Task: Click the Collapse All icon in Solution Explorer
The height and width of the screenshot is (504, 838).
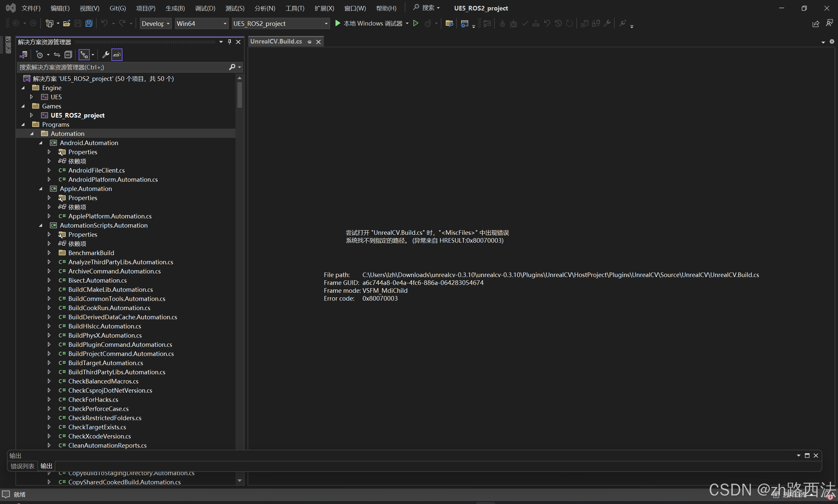Action: point(68,55)
